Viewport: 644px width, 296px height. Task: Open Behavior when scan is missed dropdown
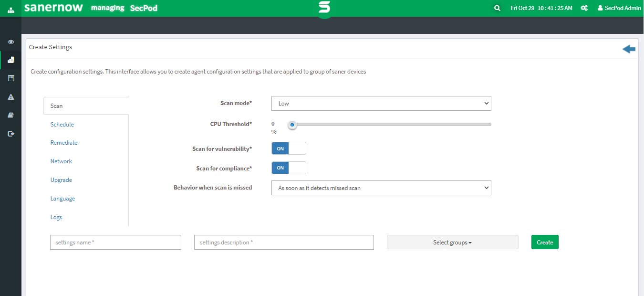(x=381, y=188)
